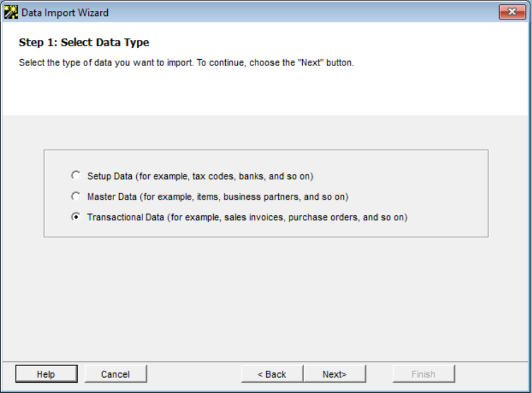532x393 pixels.
Task: Click the 'Master Data (for example, items' label
Action: 218,197
